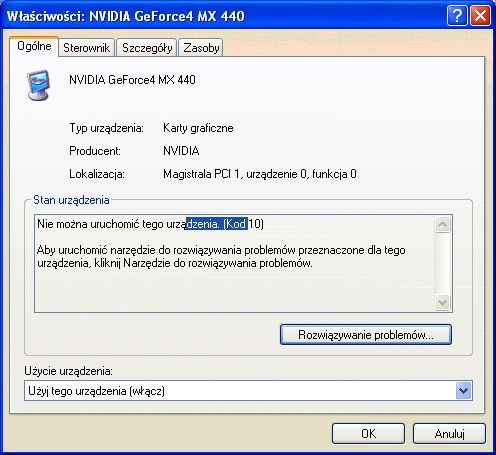This screenshot has height=455, width=496.
Task: Expand the Użycie urządzenia dropdown arrow
Action: click(463, 391)
